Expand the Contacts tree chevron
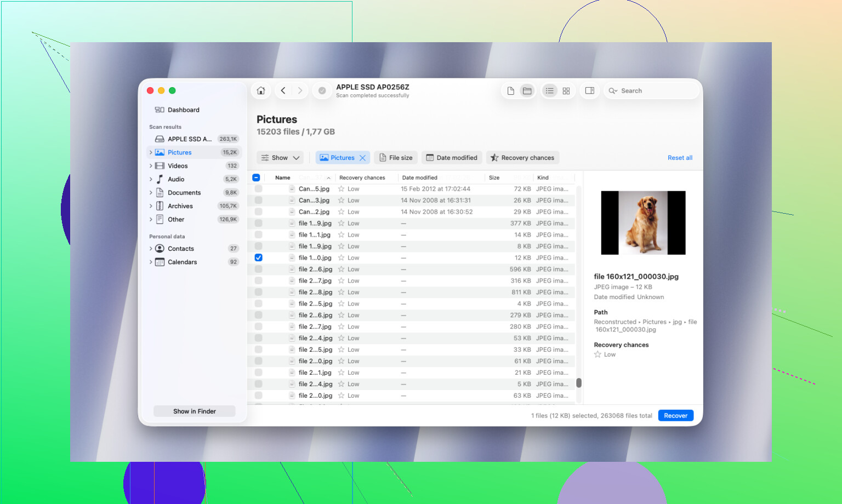 [151, 249]
